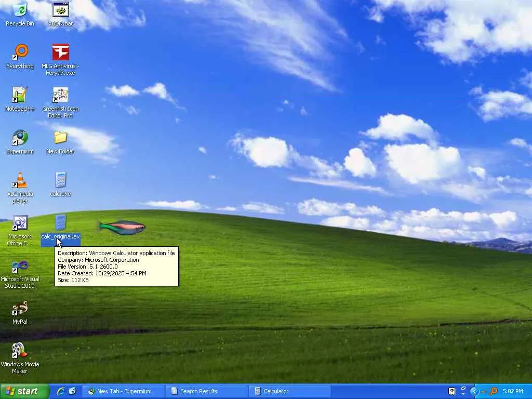Click the fish desktop pet
The image size is (532, 399).
[x=122, y=228]
